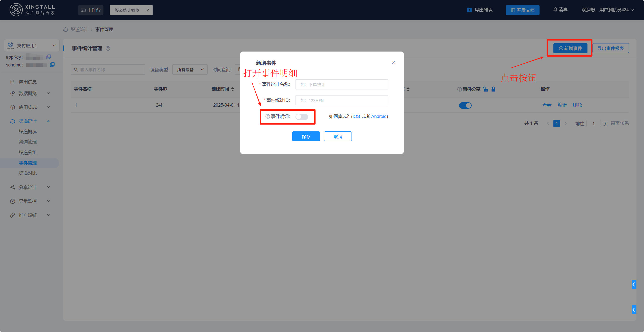Turn off 事件分享 switch in table row
This screenshot has height=332, width=644.
pos(465,105)
